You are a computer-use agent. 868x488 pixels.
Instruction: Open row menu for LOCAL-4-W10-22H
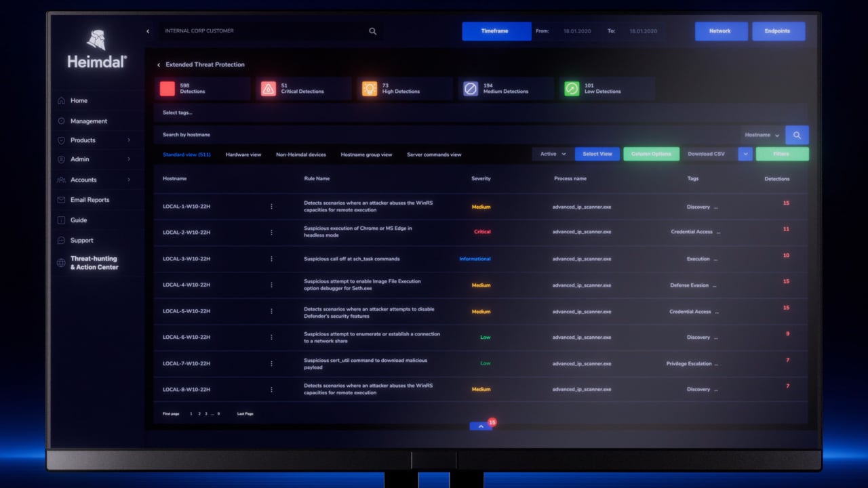(271, 285)
